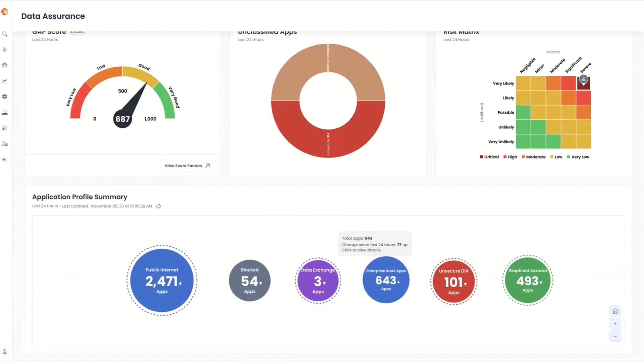
Task: Reset bubble chart view with home button
Action: click(615, 311)
